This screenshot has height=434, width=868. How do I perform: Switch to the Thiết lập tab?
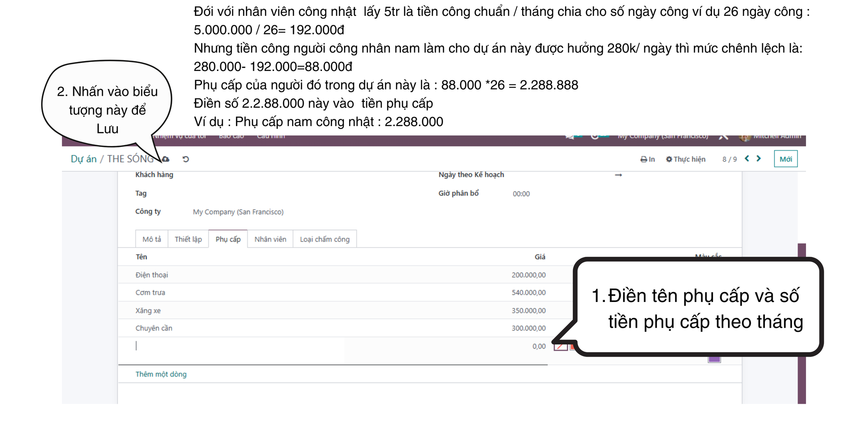(x=188, y=239)
